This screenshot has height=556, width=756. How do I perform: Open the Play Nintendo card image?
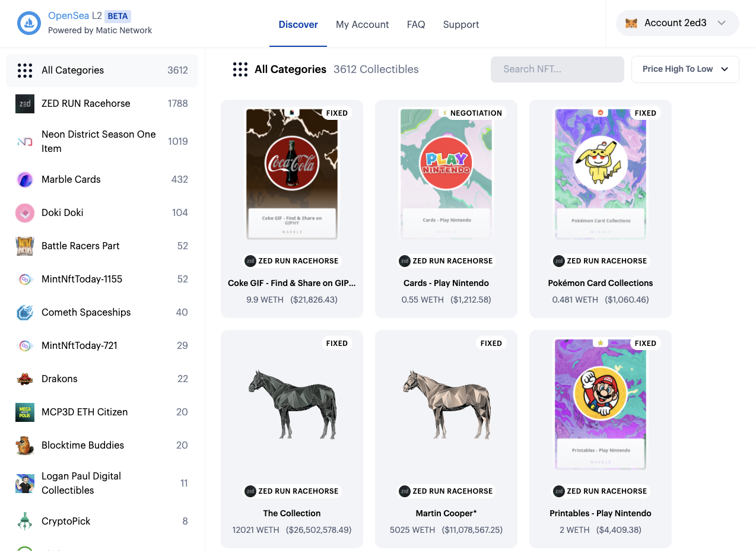[x=446, y=173]
